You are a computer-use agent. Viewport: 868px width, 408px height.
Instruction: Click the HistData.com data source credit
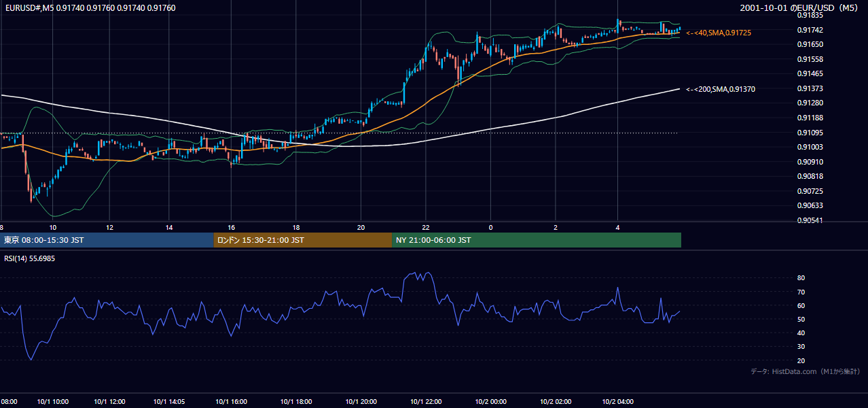(805, 371)
